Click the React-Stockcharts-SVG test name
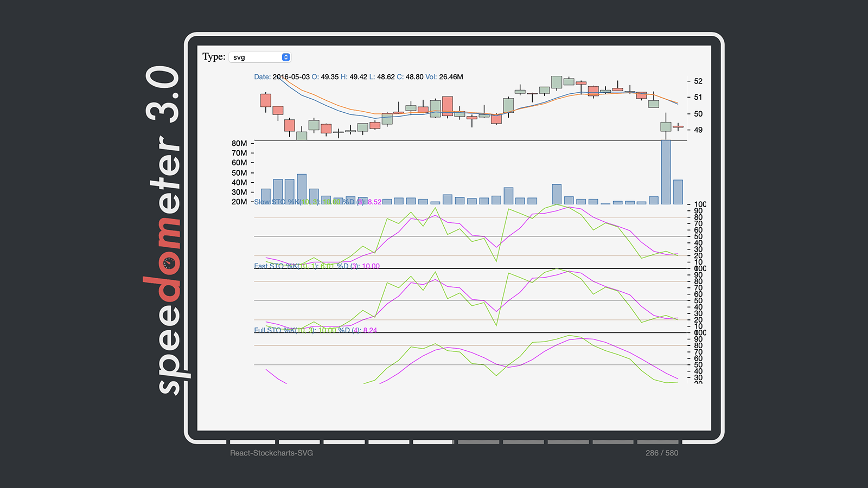The width and height of the screenshot is (868, 488). pos(271,453)
